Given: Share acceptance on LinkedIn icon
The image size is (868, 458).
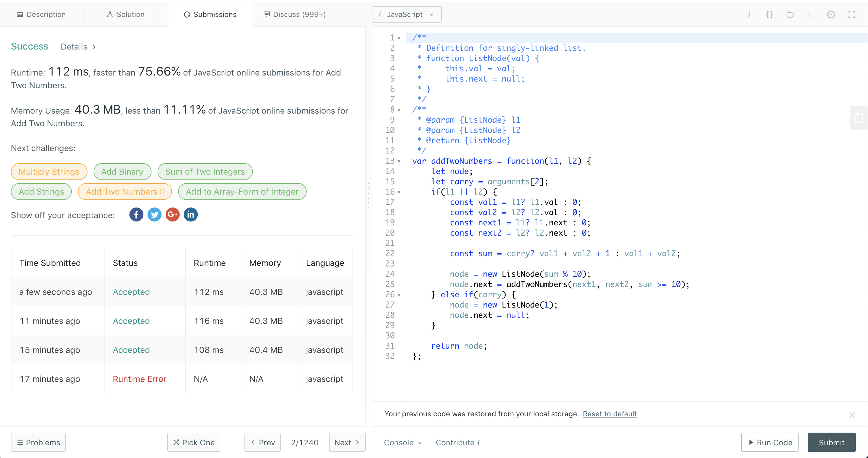Looking at the screenshot, I should point(191,214).
